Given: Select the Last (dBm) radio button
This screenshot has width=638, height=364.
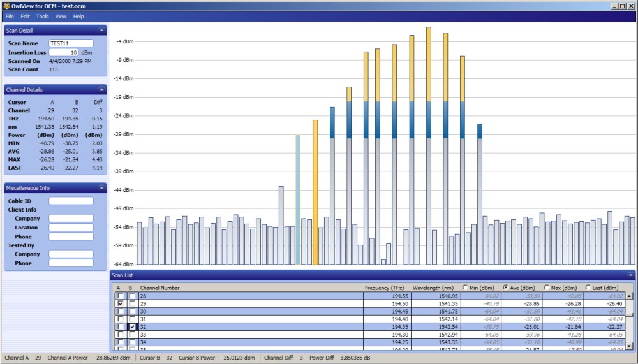Looking at the screenshot, I should click(x=588, y=288).
